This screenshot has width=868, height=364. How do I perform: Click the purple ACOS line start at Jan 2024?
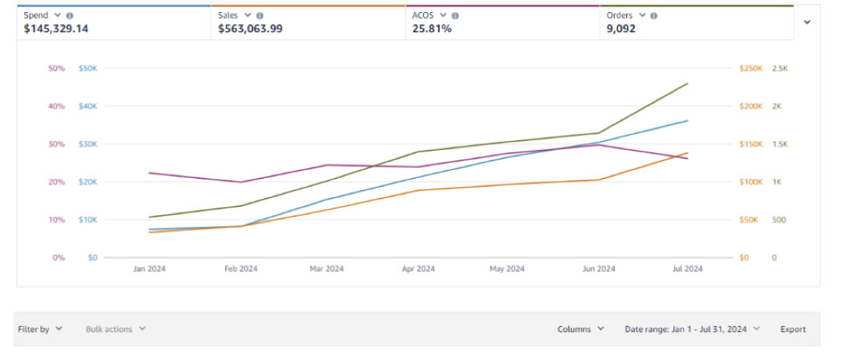click(150, 172)
